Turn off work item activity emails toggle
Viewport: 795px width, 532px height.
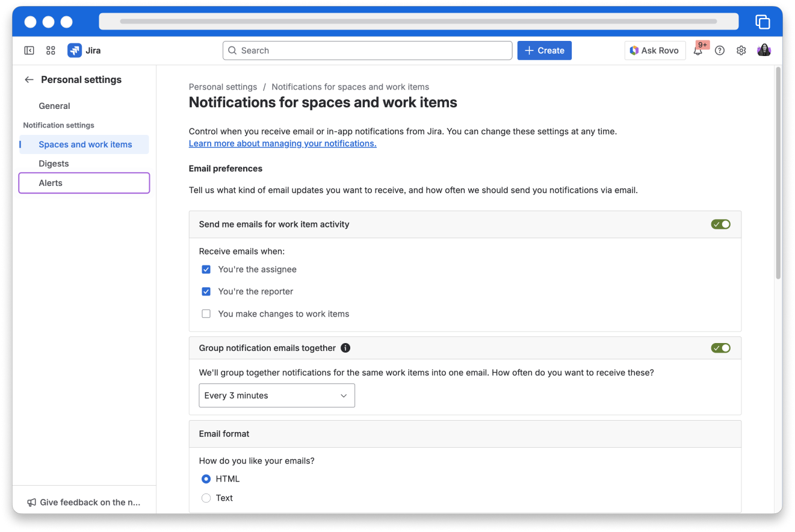click(720, 224)
